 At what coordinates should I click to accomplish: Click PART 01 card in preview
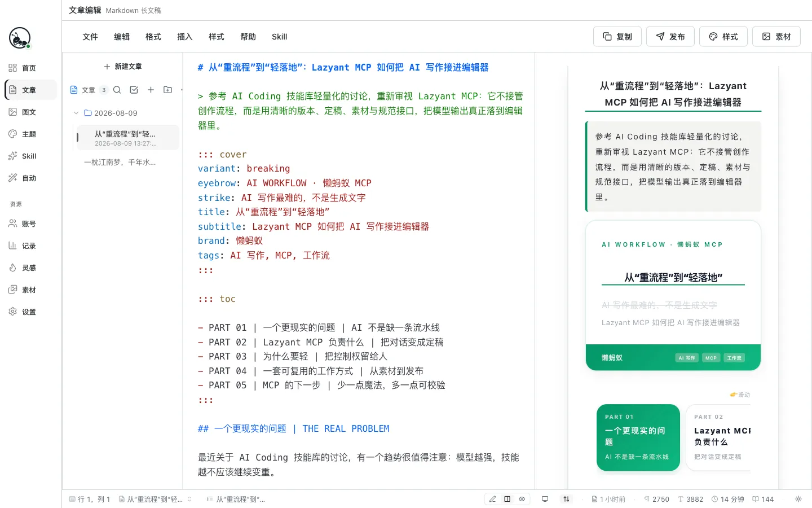(x=638, y=437)
